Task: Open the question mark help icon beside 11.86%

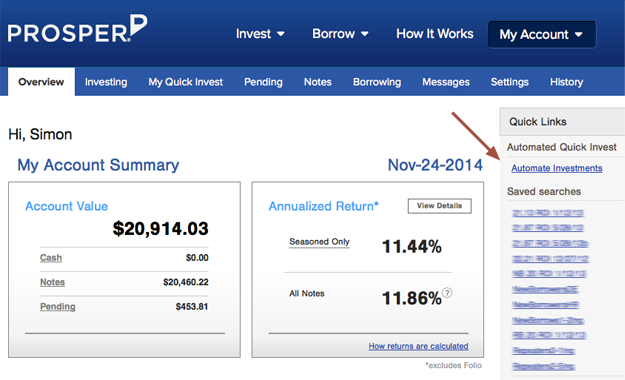Action: point(447,293)
